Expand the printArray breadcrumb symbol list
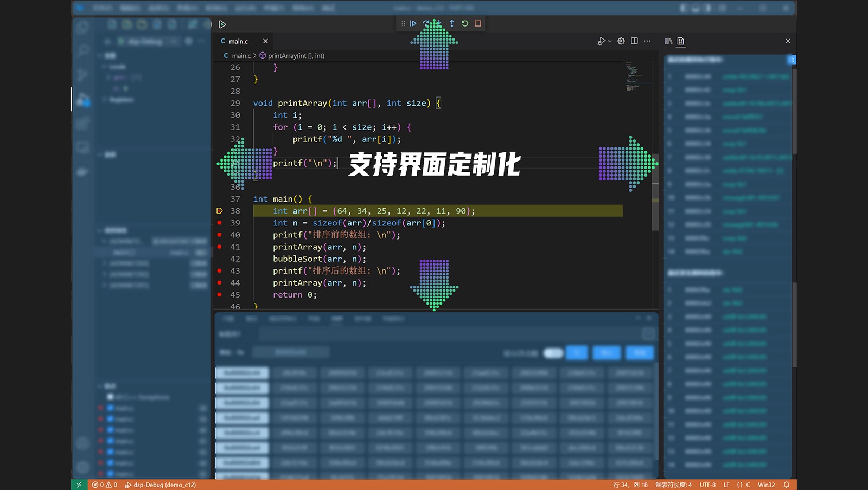This screenshot has height=490, width=868. 296,56
